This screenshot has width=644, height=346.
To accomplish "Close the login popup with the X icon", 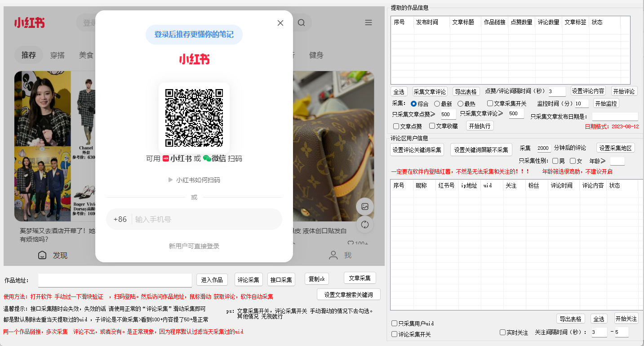I will pos(280,23).
